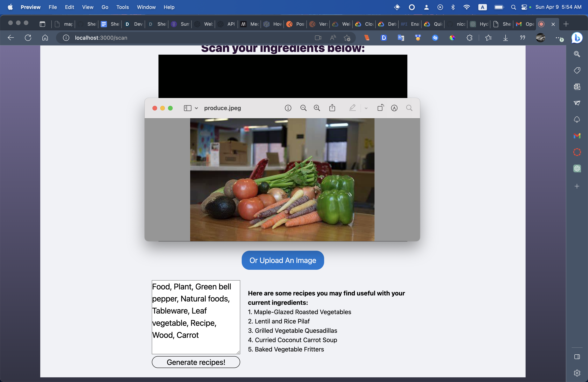Open the markup tools dropdown arrow

pyautogui.click(x=366, y=108)
